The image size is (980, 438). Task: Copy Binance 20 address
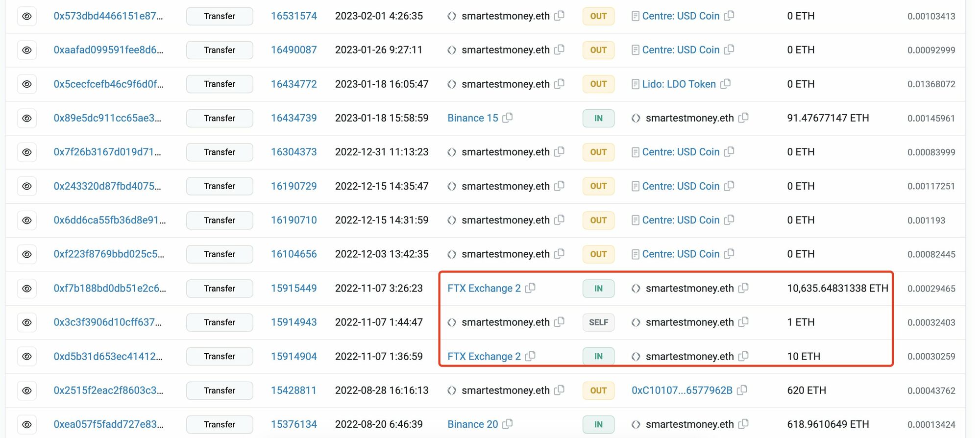(508, 424)
